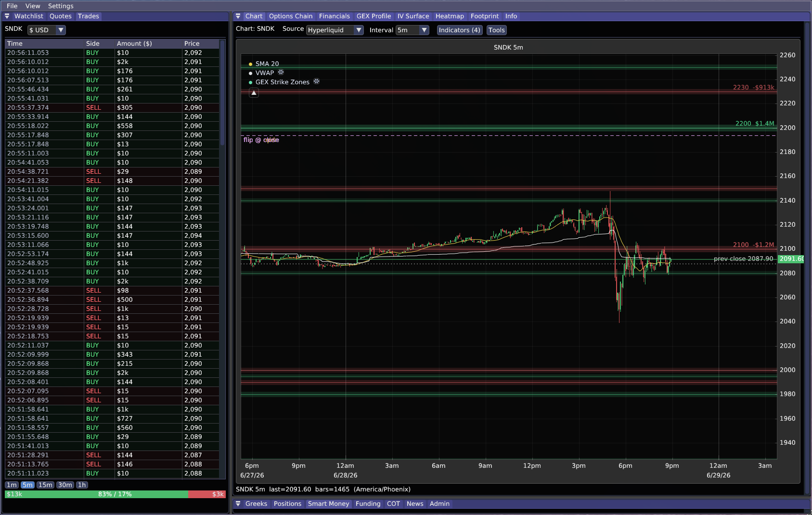Open the News bottom tab
The height and width of the screenshot is (515, 812).
pos(415,503)
